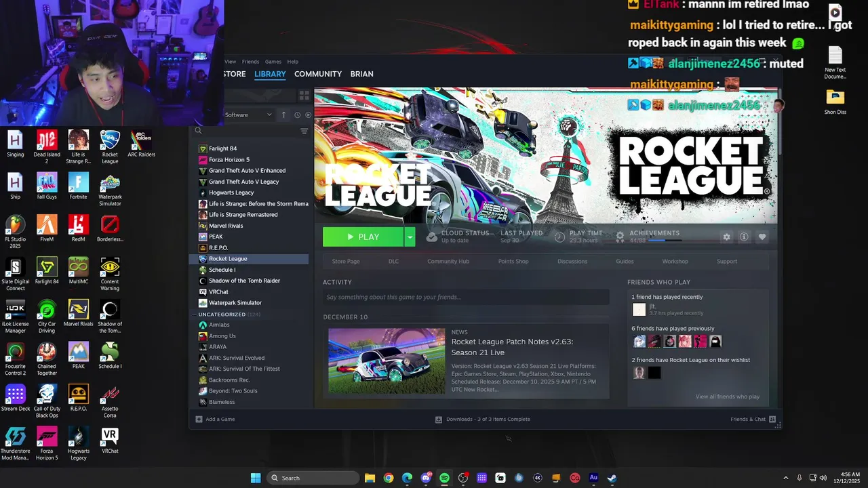Open the Steam Downloads status
Screen dimensions: 868x488
click(x=483, y=419)
